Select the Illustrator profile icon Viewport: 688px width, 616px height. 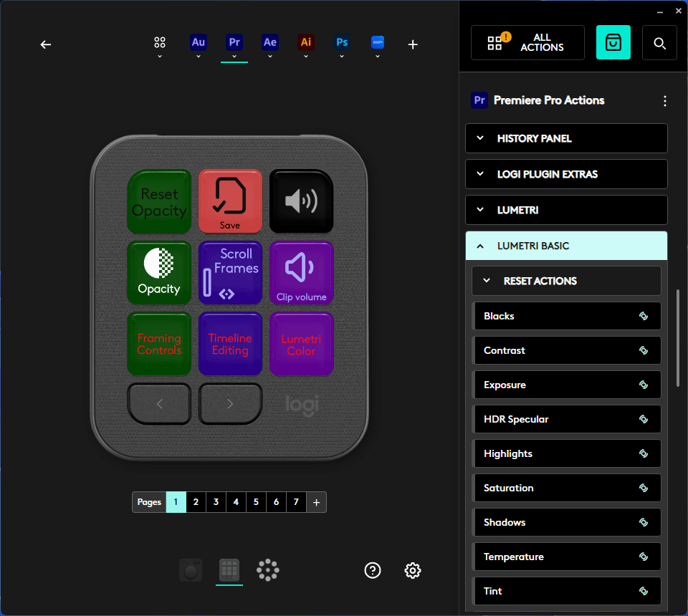(306, 42)
